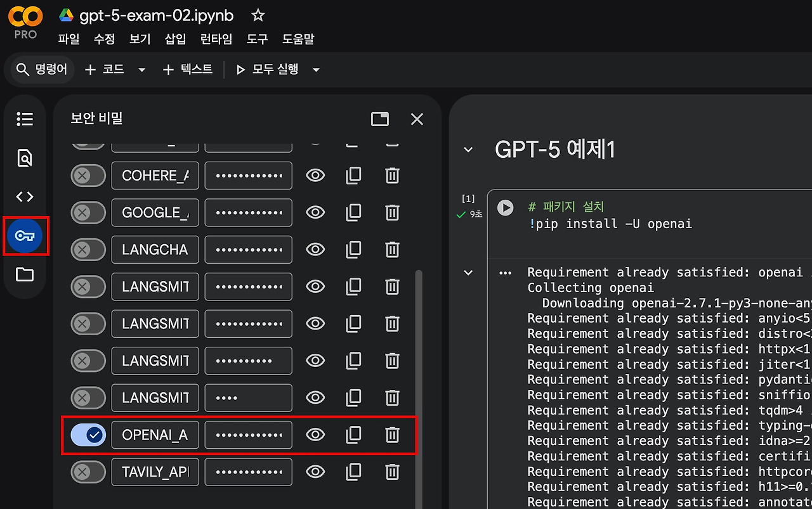Show the COHERE_A secret value
The height and width of the screenshot is (509, 812).
coord(315,176)
